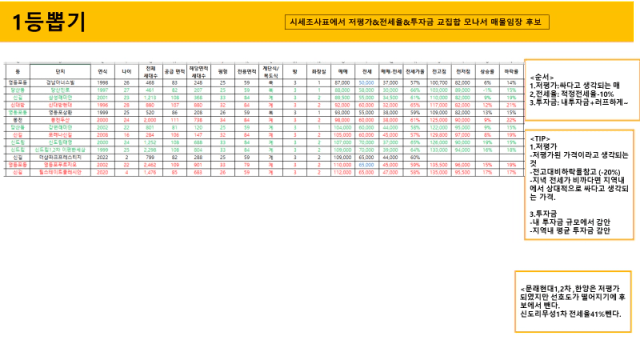Click the 전체 세대수 cell '1,476'
This screenshot has height=360, width=640.
(151, 173)
